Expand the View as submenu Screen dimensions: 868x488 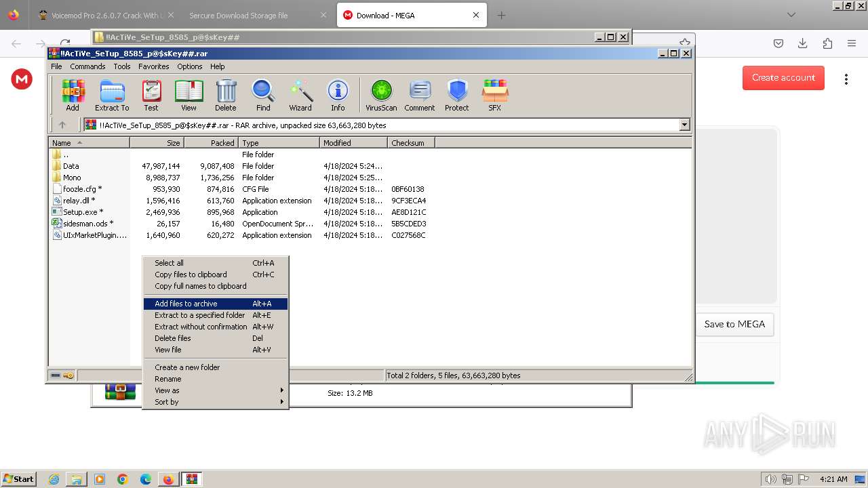(x=216, y=390)
